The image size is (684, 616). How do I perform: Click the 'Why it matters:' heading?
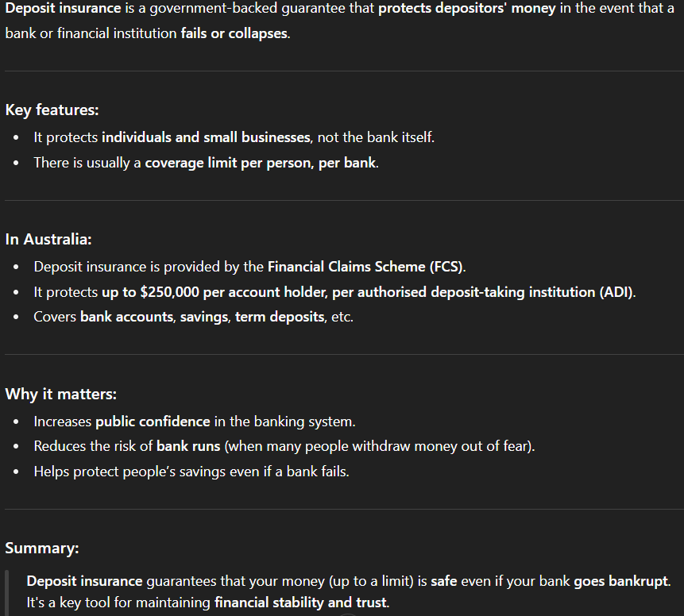click(x=60, y=394)
